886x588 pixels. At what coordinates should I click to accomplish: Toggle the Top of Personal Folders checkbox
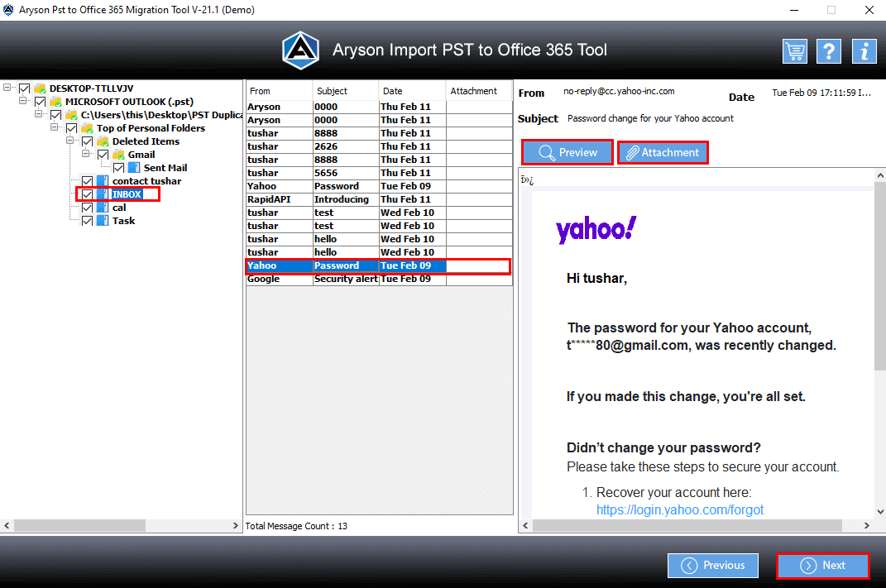click(x=72, y=128)
